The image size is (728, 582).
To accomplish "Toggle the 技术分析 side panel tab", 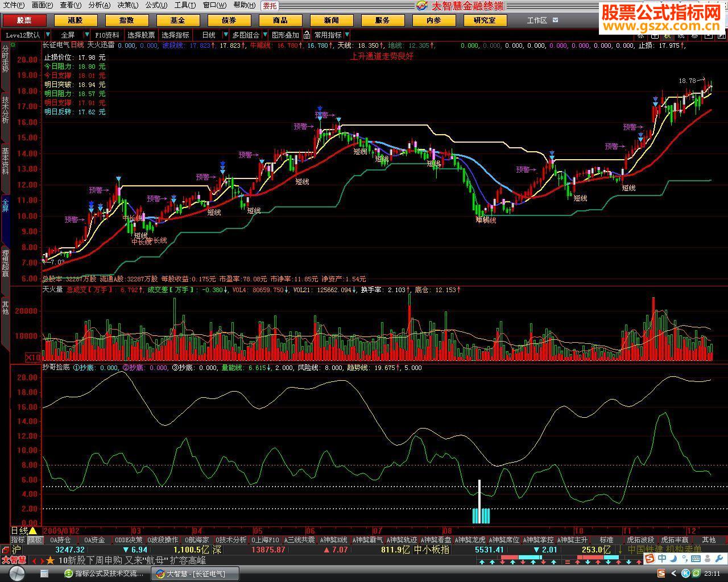I will point(5,110).
